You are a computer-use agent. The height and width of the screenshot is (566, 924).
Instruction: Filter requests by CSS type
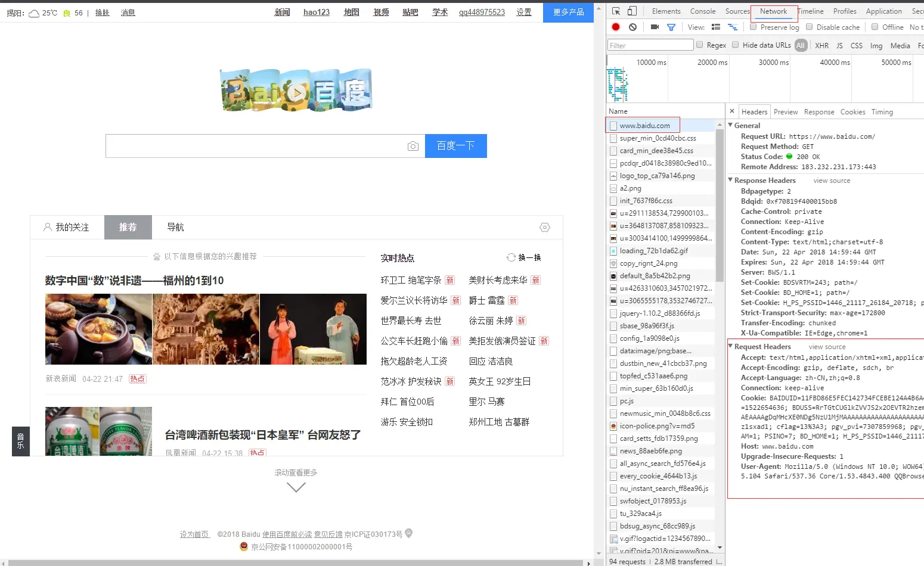[857, 45]
